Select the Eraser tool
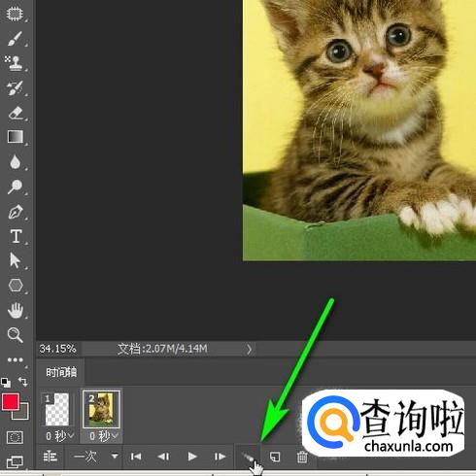The image size is (476, 476). 16,113
